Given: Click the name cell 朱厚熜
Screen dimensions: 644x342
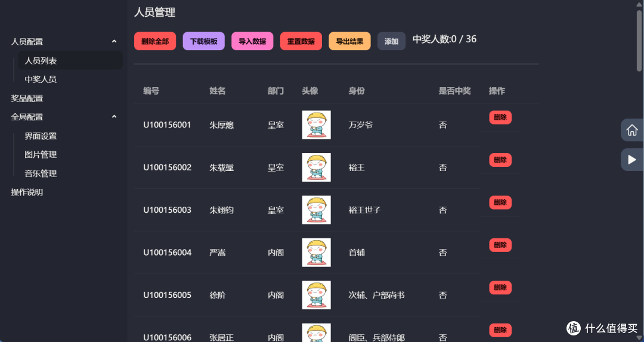Looking at the screenshot, I should click(x=221, y=125).
